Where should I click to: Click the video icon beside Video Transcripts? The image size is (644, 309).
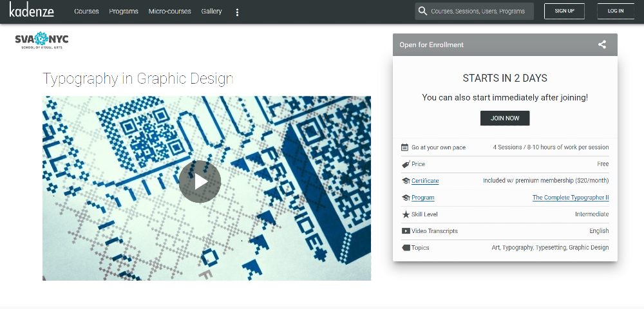tap(405, 231)
